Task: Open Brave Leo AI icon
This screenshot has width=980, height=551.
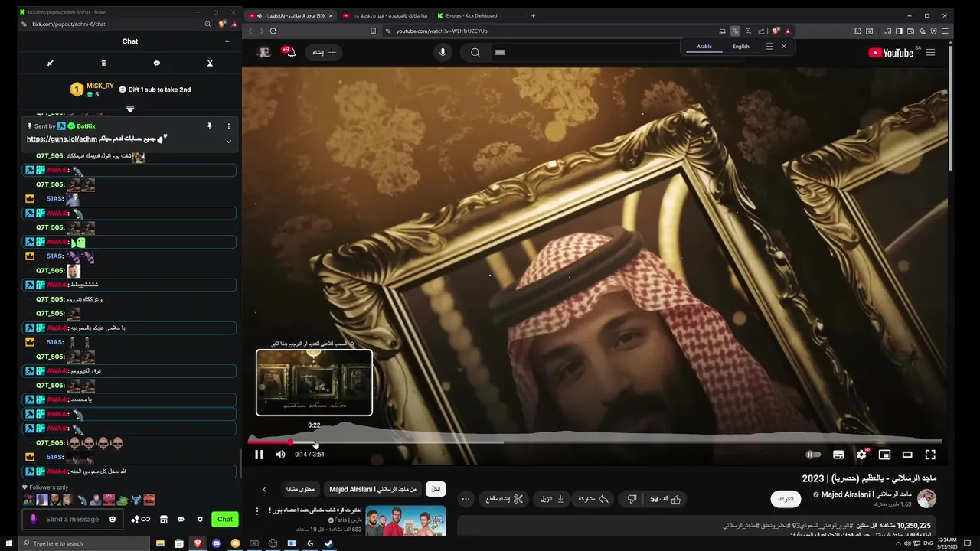Action: (x=922, y=31)
